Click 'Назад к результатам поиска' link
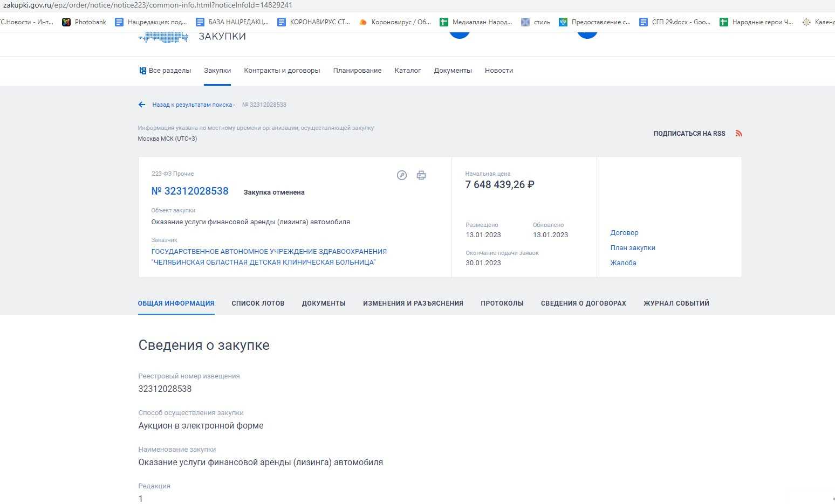 coord(192,105)
